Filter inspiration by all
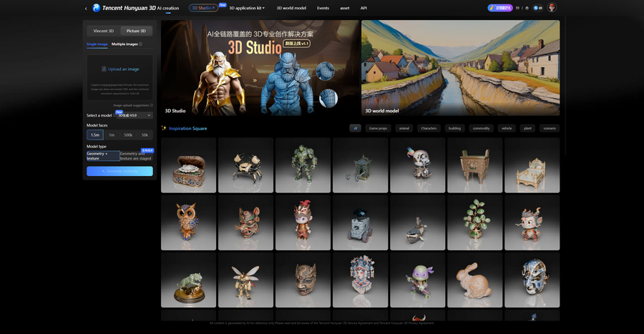 [x=355, y=129]
